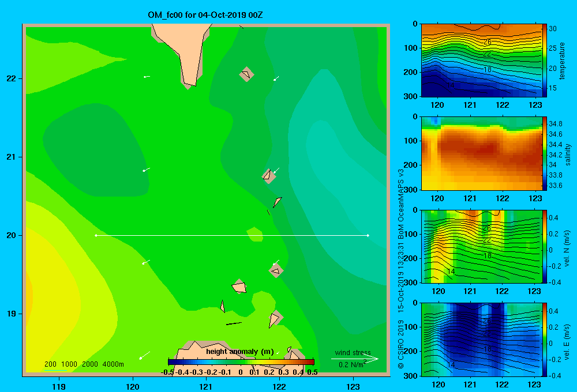
Task: Click the vertical 'temperature' axis label
Action: click(562, 61)
